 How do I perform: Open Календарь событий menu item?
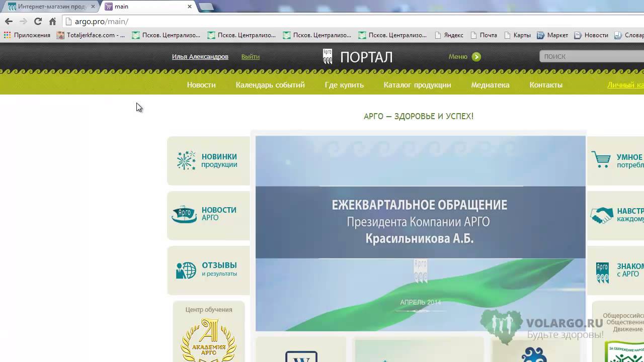point(270,85)
